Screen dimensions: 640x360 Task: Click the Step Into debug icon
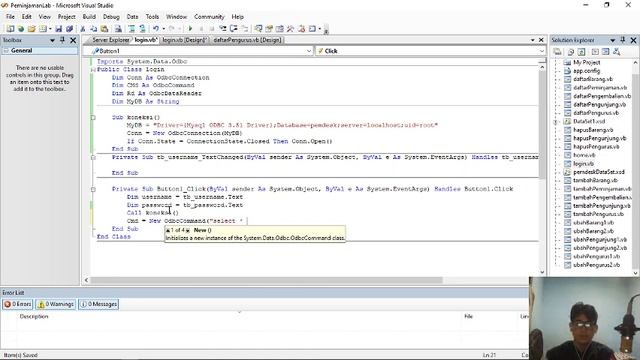(223, 29)
